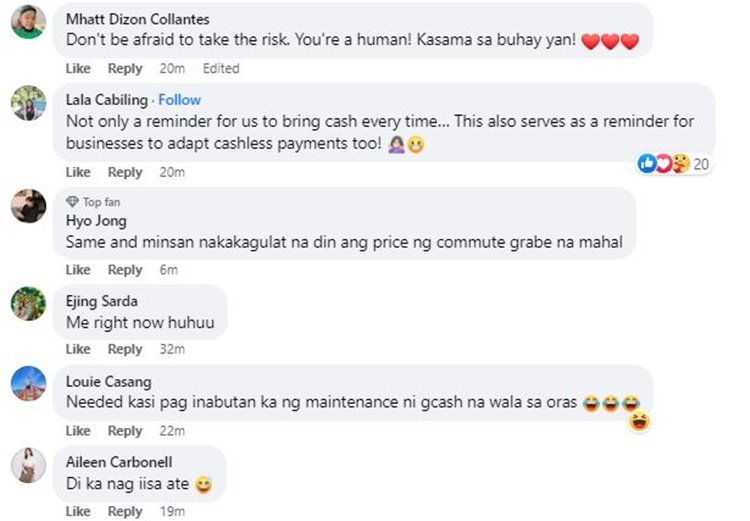Open Mhatt Dizon Collantes' profile picture
Image resolution: width=750 pixels, height=521 pixels.
27,22
